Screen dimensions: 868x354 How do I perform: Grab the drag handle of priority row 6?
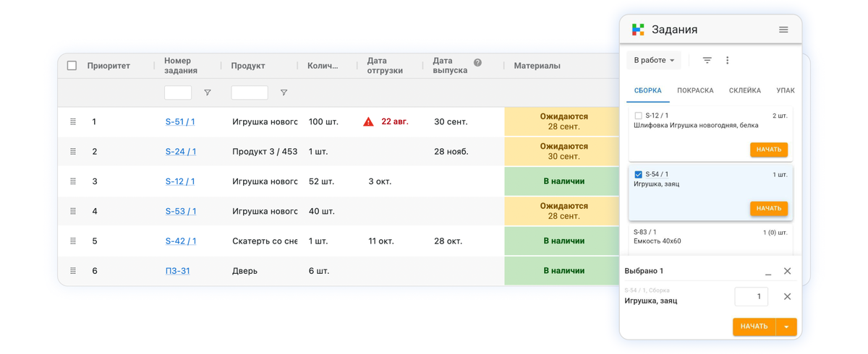(x=73, y=271)
